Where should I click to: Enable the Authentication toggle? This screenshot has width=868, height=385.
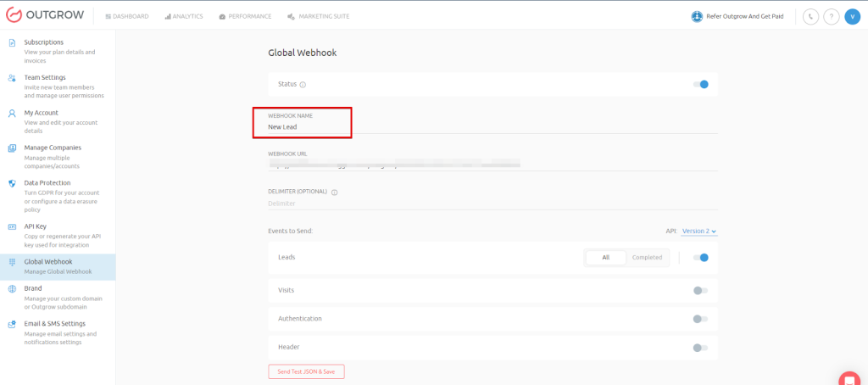(700, 319)
